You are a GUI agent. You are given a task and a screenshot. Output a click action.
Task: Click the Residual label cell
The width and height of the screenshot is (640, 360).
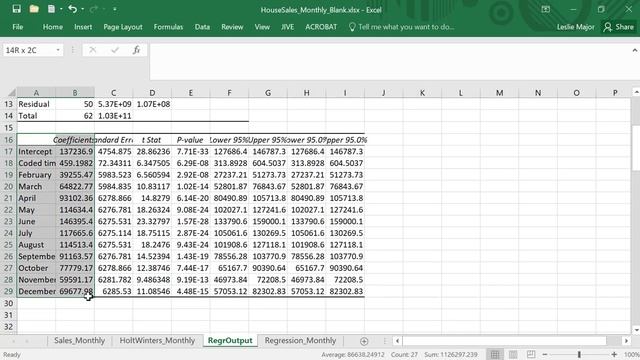pos(36,104)
